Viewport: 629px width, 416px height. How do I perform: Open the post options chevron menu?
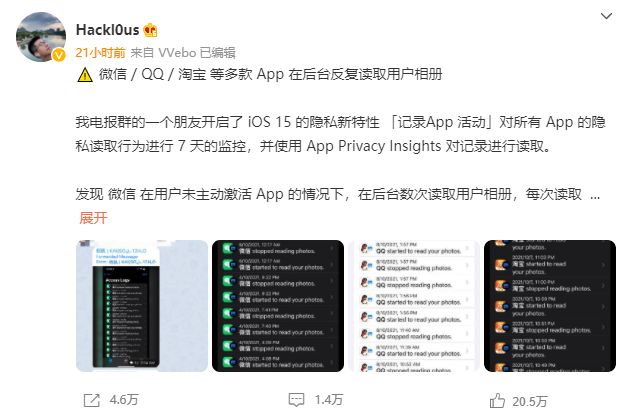tap(606, 16)
